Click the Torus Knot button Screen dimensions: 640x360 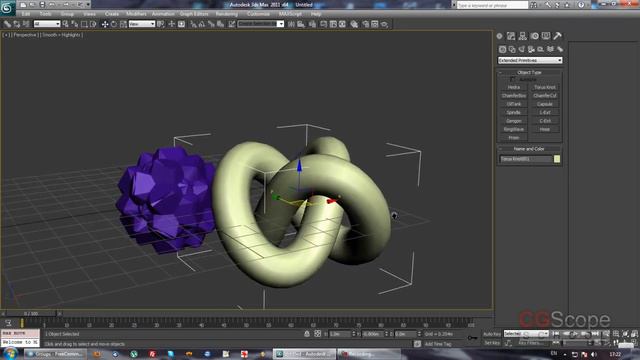(x=545, y=87)
